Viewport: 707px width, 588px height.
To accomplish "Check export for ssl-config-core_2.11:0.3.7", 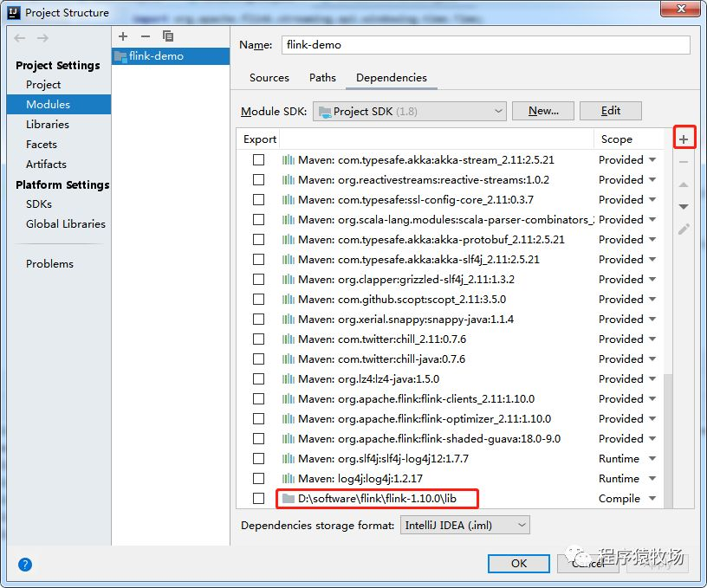I will [258, 199].
